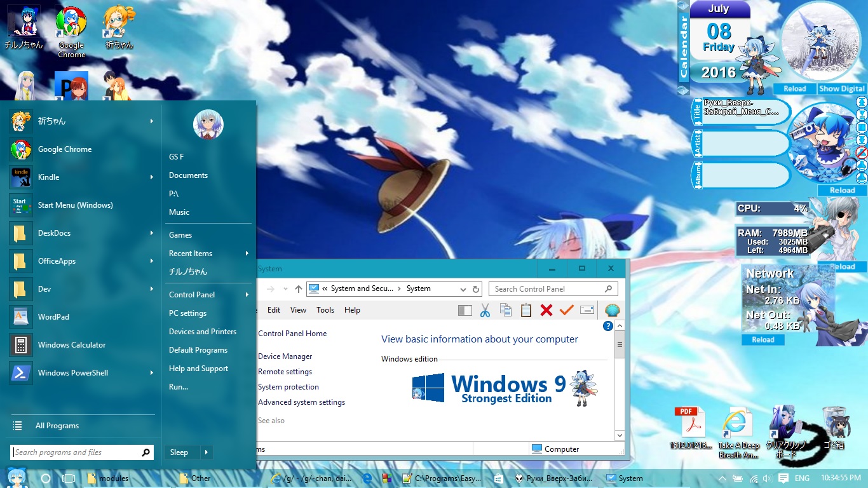The width and height of the screenshot is (868, 488).
Task: Click the search magnifier in Start menu
Action: [x=146, y=452]
